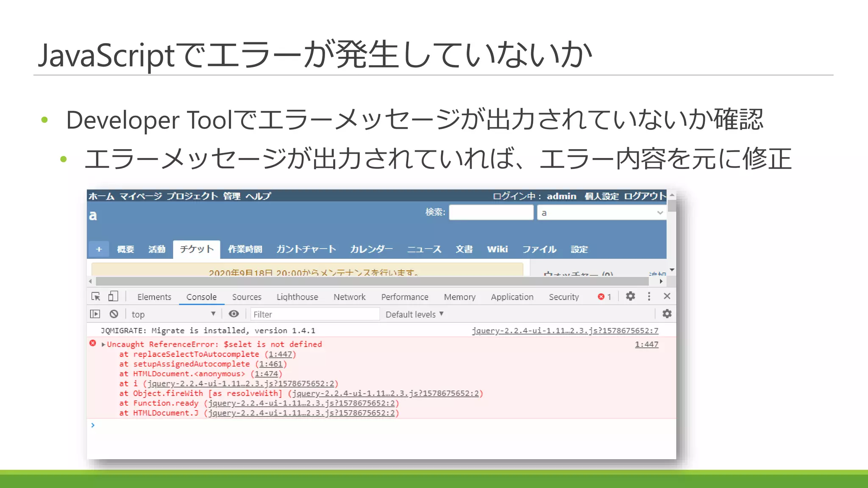Click the 検索 search input box
Screen dimensions: 868x488
click(491, 212)
